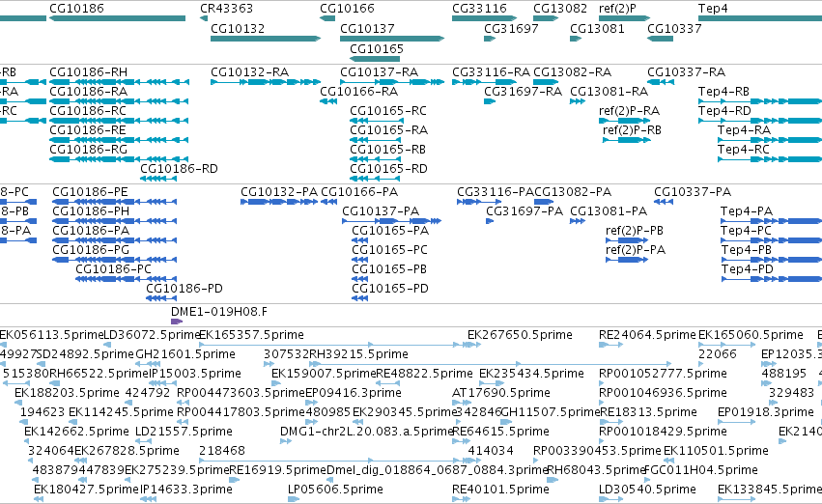Select transcript ref(2)P-RB
The image size is (822, 504).
627,140
